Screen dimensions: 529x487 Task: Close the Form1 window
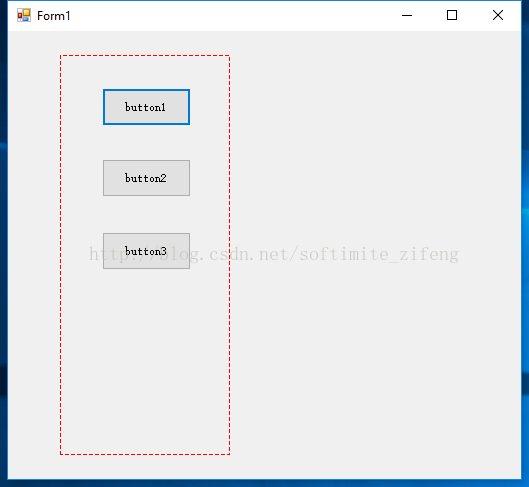tap(498, 16)
